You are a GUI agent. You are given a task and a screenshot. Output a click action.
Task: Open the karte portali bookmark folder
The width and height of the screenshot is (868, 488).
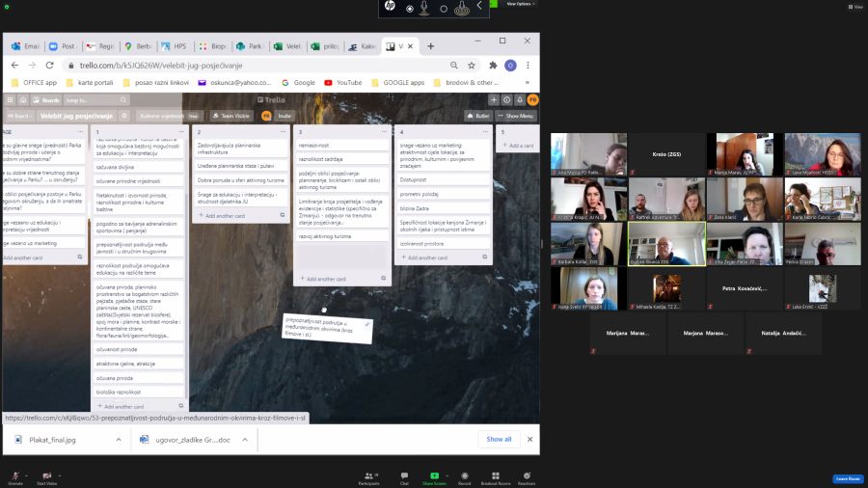coord(90,82)
